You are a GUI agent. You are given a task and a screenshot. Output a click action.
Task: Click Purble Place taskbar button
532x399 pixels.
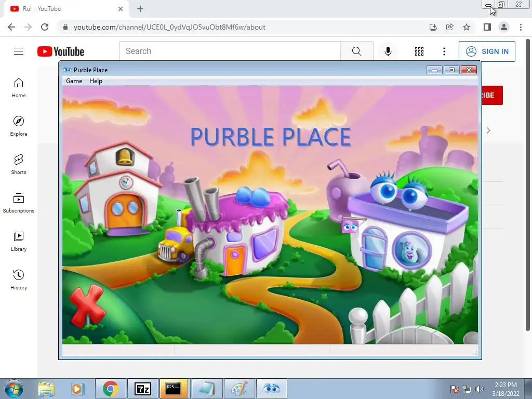(271, 389)
